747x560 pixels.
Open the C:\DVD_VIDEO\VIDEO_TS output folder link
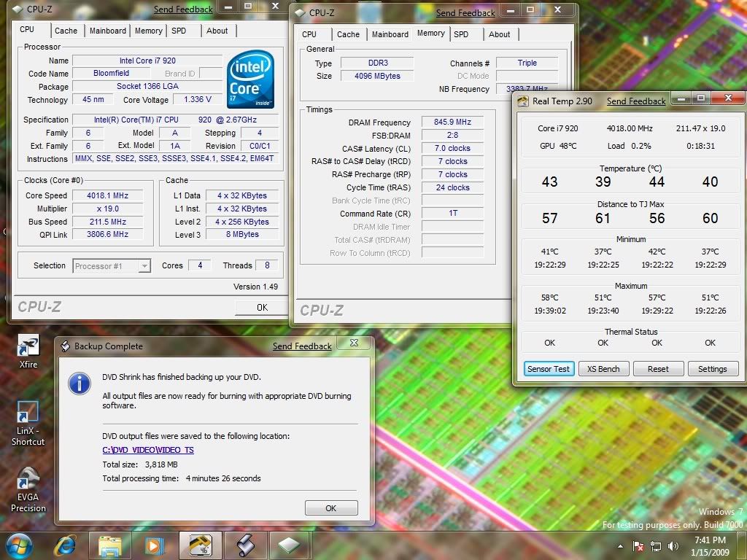(x=148, y=450)
